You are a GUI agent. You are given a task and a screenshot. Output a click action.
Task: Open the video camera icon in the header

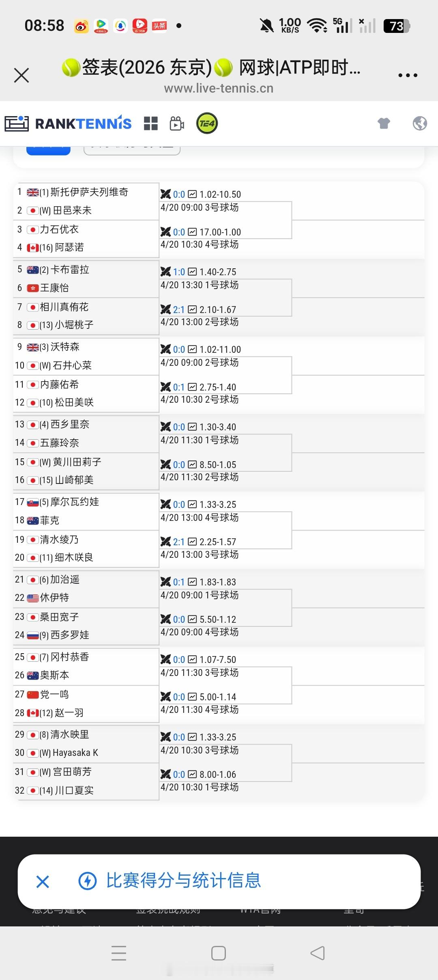click(x=176, y=123)
